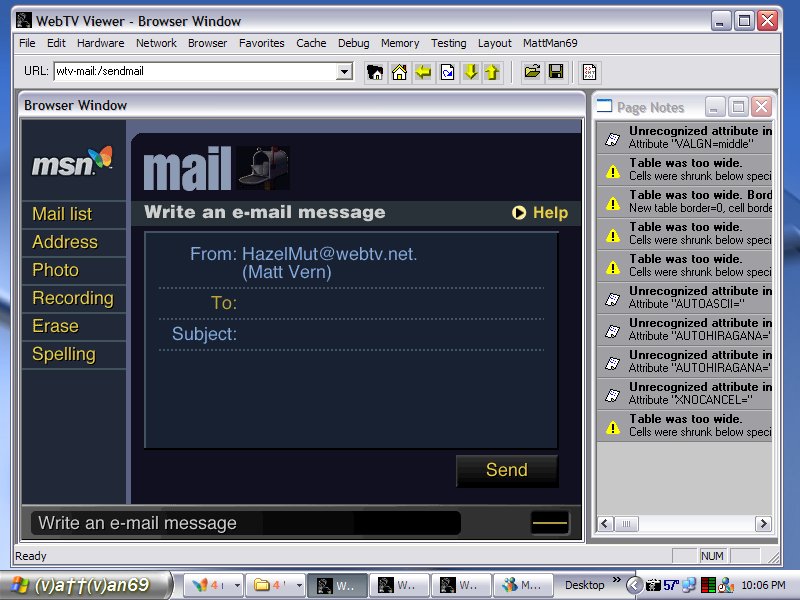Viewport: 800px width, 600px height.
Task: Open the Messenger people tray icon
Action: [726, 585]
